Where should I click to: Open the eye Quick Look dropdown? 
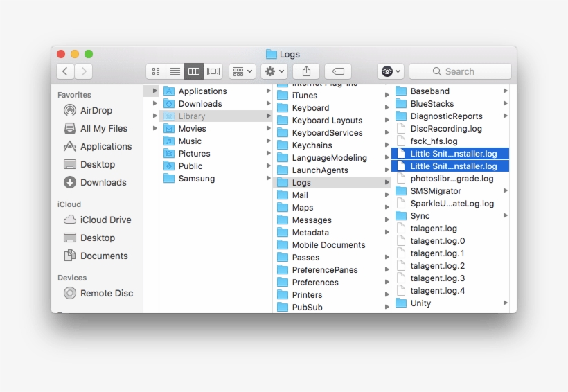pyautogui.click(x=391, y=71)
